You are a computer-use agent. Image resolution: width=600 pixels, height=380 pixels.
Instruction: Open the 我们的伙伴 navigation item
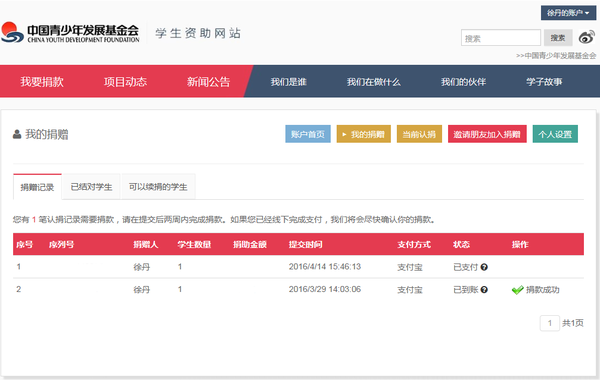463,82
